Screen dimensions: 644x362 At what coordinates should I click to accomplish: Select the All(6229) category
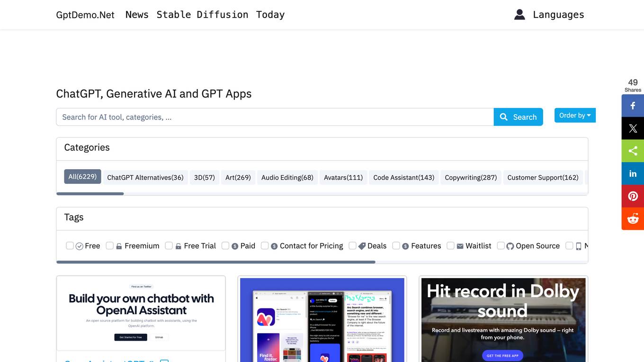pos(82,177)
